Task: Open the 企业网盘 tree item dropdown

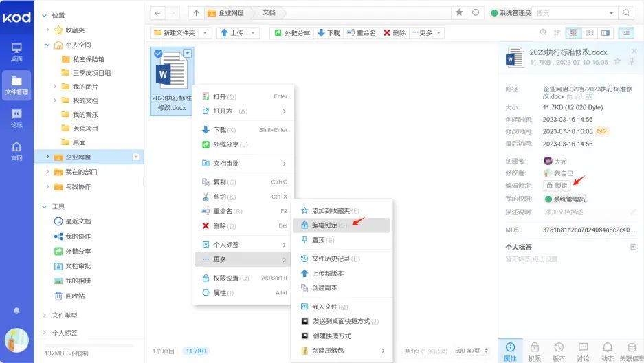Action: coord(136,157)
